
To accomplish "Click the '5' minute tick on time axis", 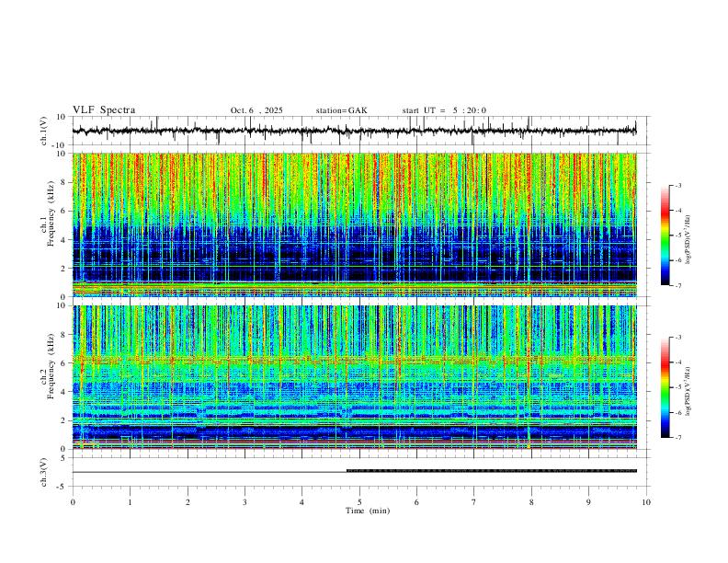I will point(359,502).
